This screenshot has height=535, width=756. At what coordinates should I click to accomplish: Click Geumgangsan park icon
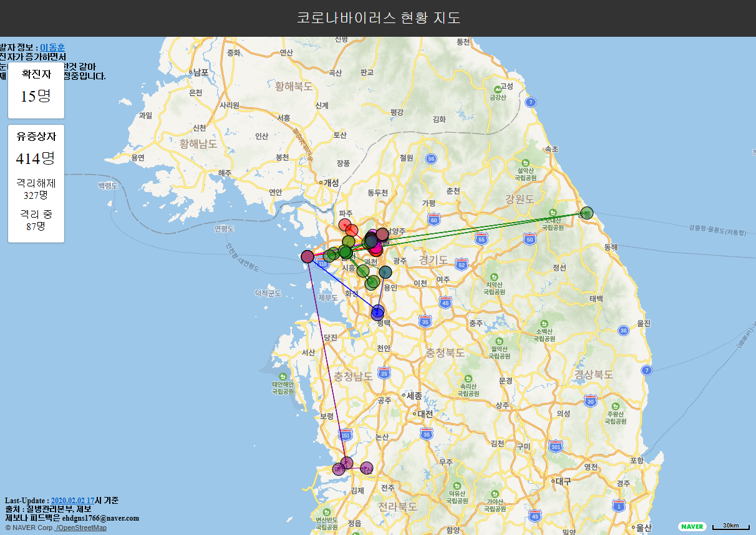498,89
